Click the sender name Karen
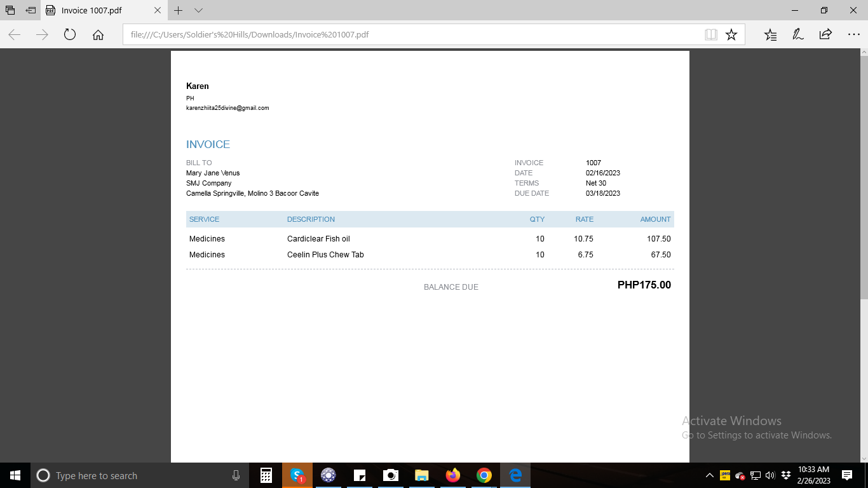The image size is (868, 488). tap(198, 86)
